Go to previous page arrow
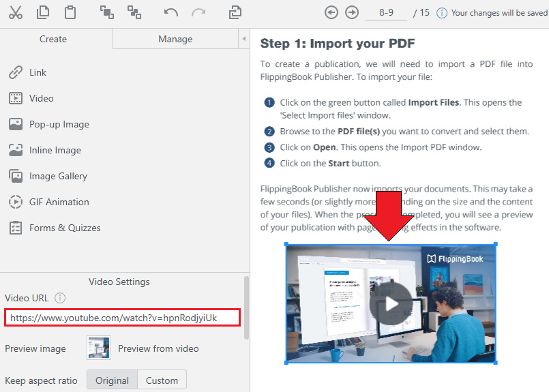The width and height of the screenshot is (549, 392). click(x=331, y=12)
